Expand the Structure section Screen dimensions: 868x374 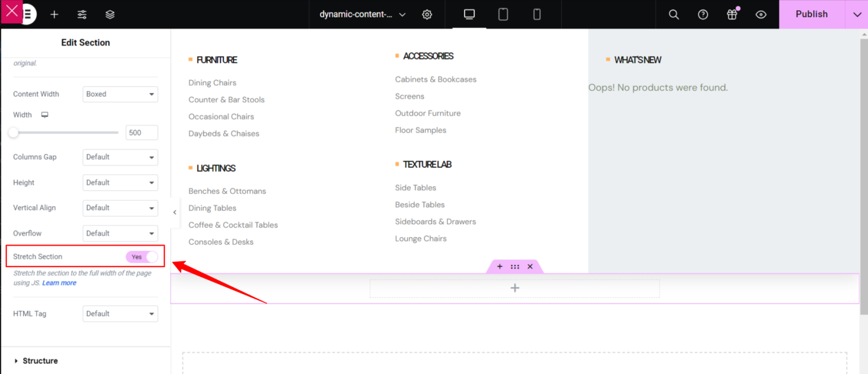[x=40, y=360]
